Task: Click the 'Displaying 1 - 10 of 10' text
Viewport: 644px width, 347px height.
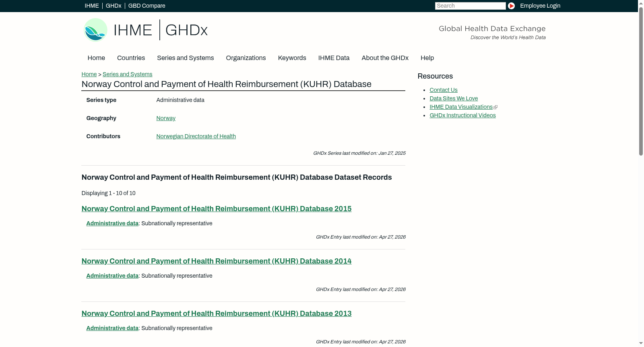Action: (x=108, y=193)
